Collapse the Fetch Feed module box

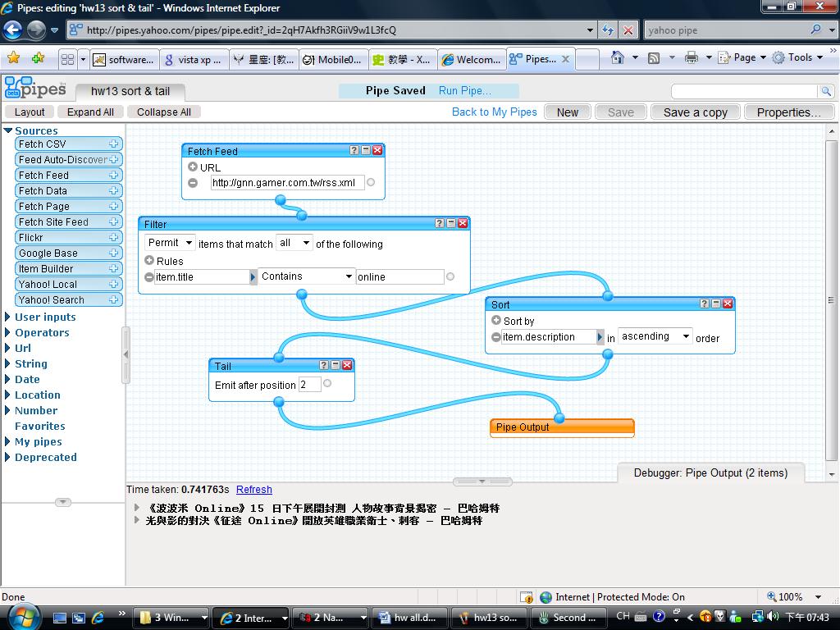tap(366, 151)
